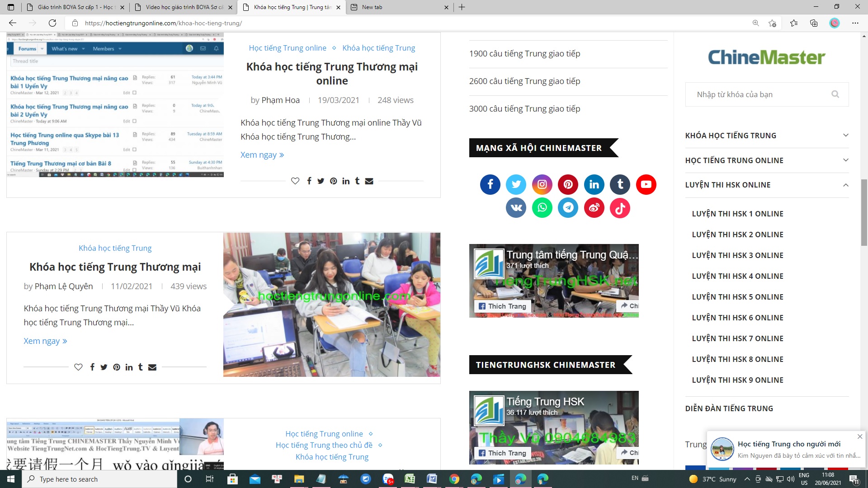This screenshot has height=488, width=868.
Task: Collapse LUYỆN THI HSK ONLINE section
Action: point(845,185)
